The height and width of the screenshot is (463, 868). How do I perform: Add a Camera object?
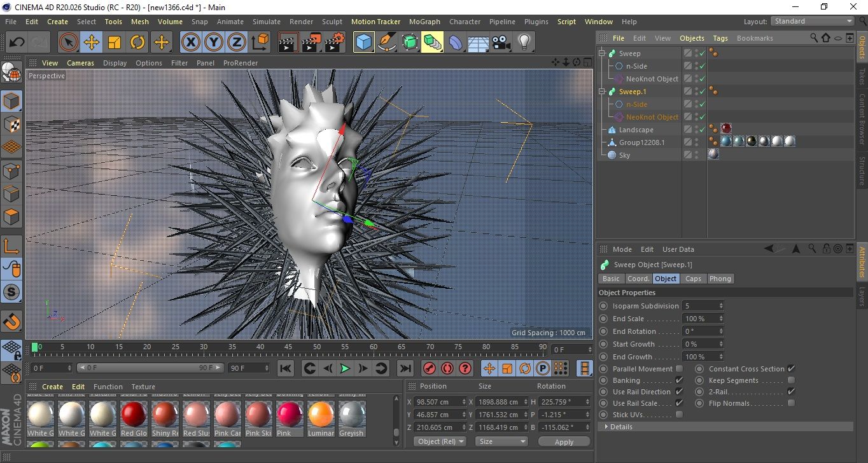pos(501,43)
